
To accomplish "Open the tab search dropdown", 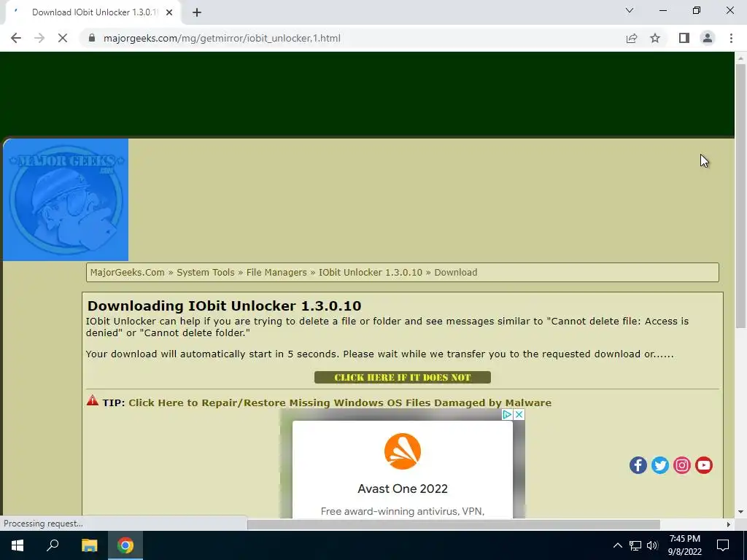I will [630, 10].
